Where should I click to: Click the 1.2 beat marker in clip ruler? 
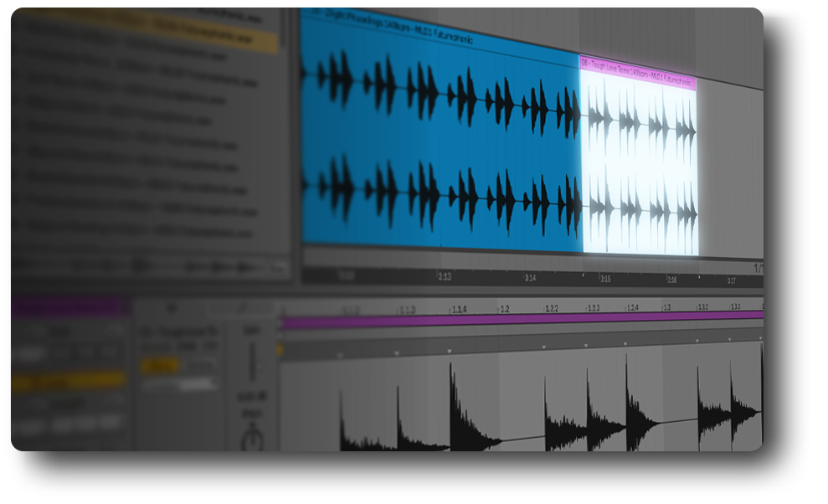click(504, 309)
